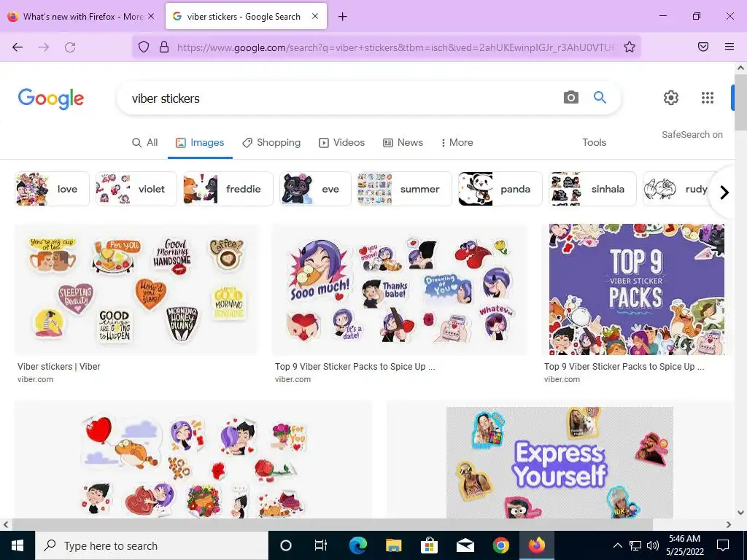This screenshot has width=747, height=560.
Task: View site security padlock info
Action: point(164,47)
